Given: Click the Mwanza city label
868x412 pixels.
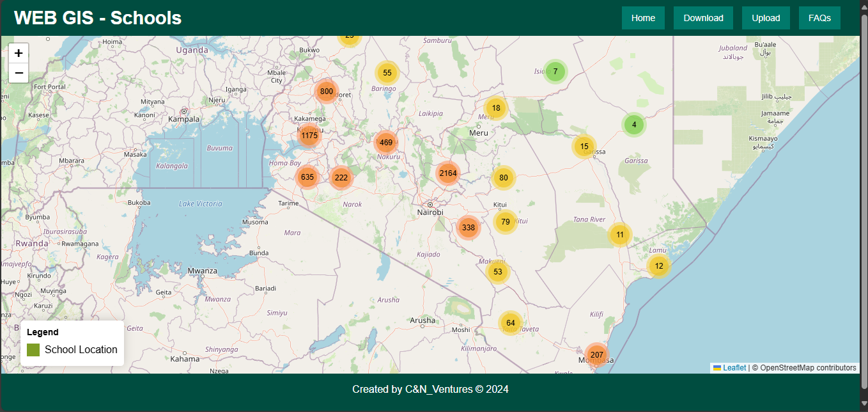Looking at the screenshot, I should click(x=203, y=271).
